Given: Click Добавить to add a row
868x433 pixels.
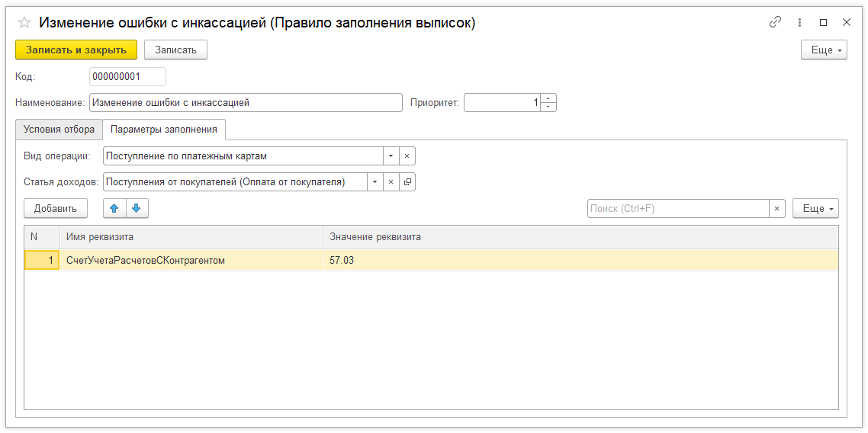Looking at the screenshot, I should click(x=56, y=208).
